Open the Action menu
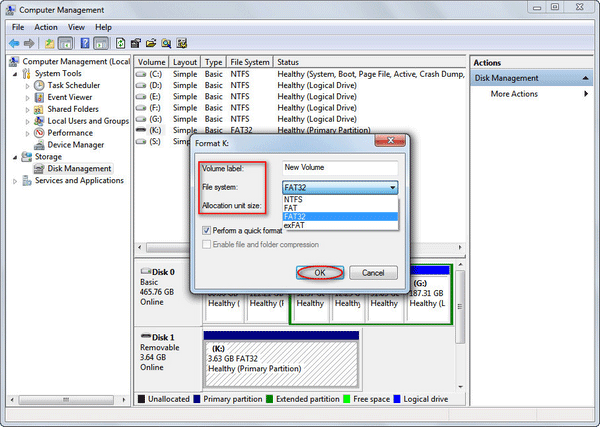 [46, 27]
